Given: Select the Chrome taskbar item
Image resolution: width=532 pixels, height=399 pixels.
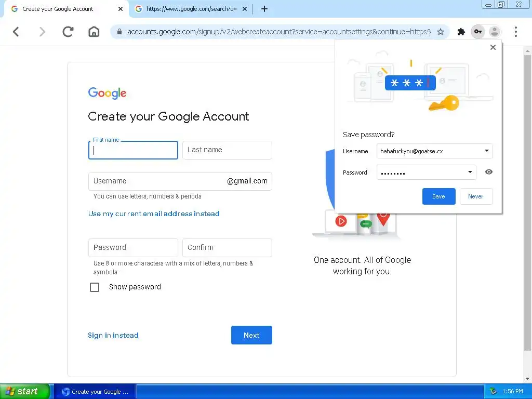Looking at the screenshot, I should tap(96, 392).
